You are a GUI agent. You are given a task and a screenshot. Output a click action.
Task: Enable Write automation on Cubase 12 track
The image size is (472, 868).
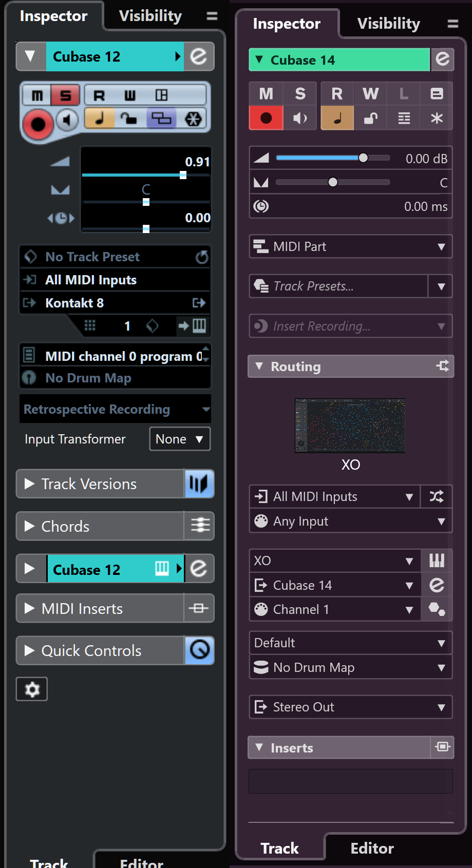pyautogui.click(x=130, y=95)
